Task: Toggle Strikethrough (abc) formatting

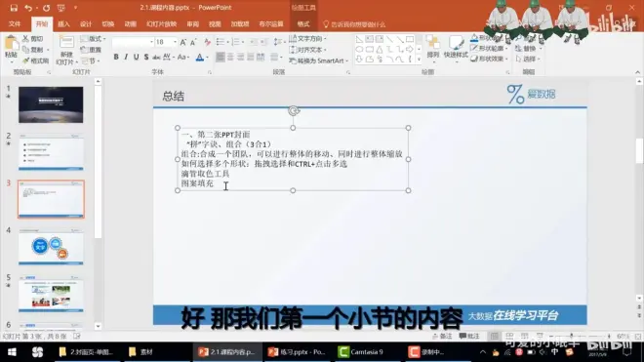Action: click(x=156, y=58)
